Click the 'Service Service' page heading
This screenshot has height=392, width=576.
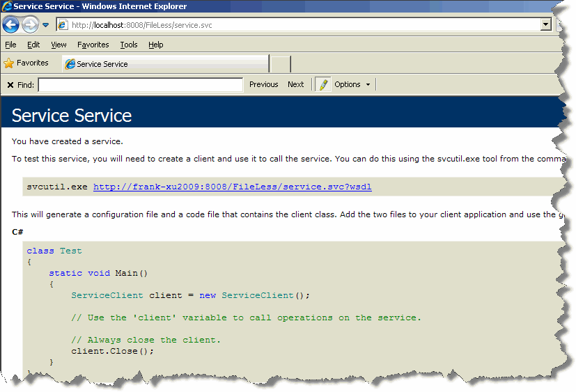pyautogui.click(x=72, y=116)
